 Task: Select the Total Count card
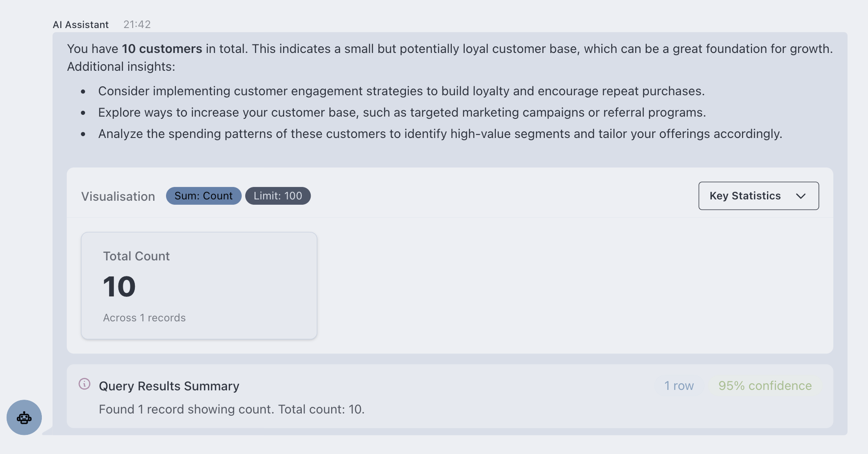[199, 286]
